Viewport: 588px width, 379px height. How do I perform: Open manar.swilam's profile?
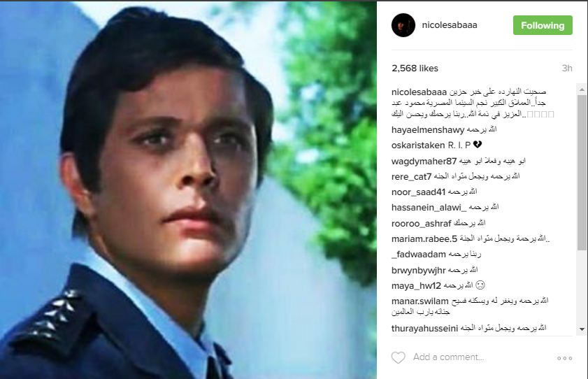[x=420, y=301]
